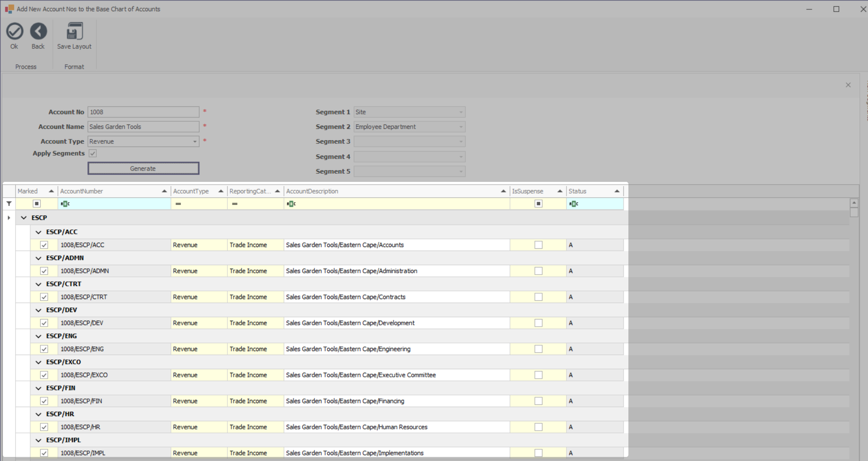Open Segment 1 Site dropdown
This screenshot has width=868, height=461.
461,112
